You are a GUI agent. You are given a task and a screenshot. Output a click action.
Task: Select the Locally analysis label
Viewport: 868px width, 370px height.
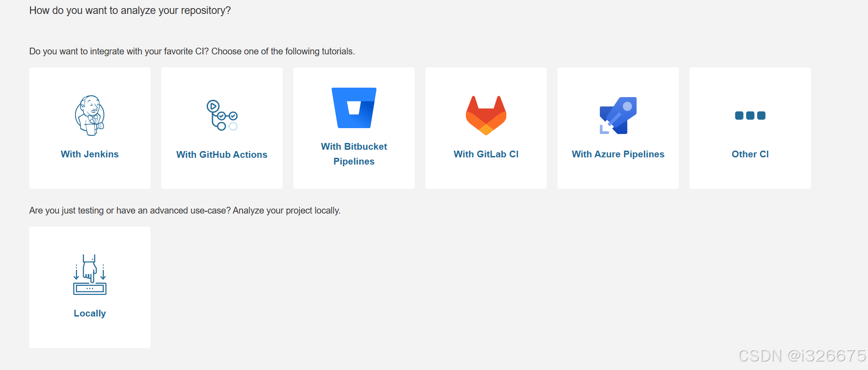pyautogui.click(x=90, y=313)
